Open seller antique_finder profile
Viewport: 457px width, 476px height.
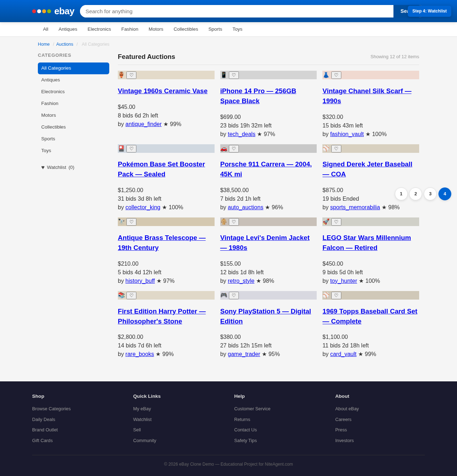(144, 124)
